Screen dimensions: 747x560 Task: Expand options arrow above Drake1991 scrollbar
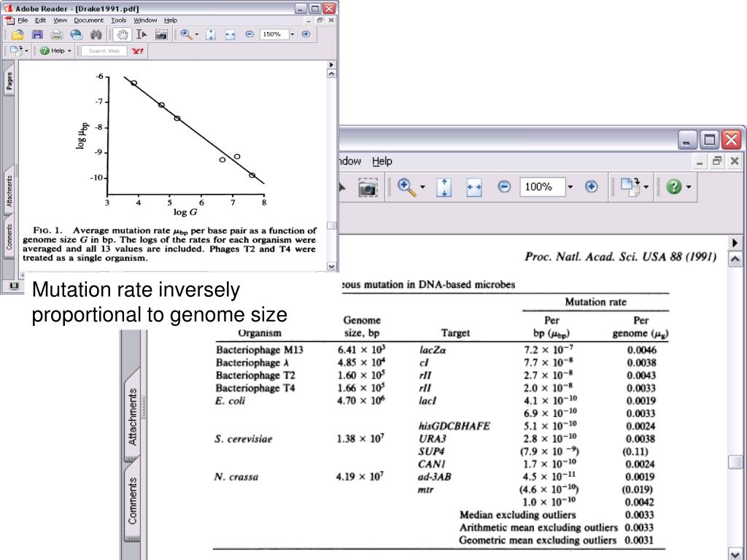click(x=332, y=64)
